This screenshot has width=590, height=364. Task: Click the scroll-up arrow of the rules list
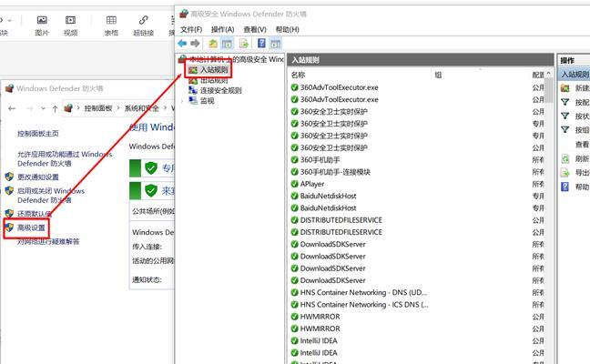click(549, 74)
